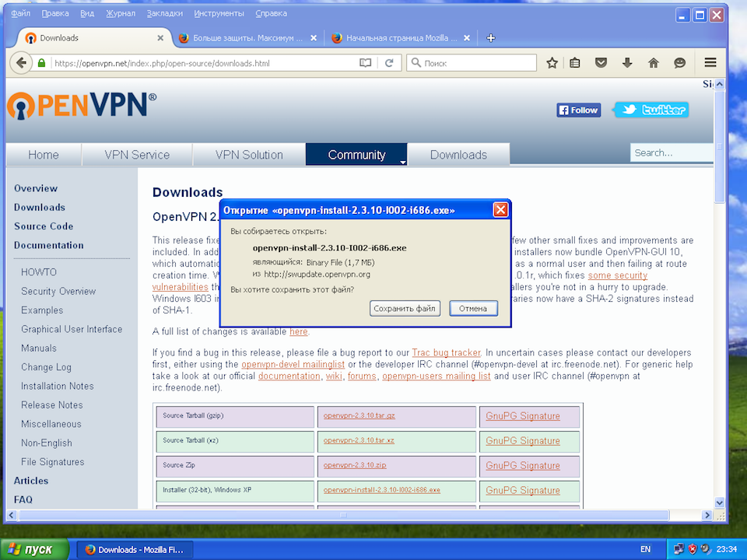Viewport: 747px width, 560px height.
Task: Close the file open dialog with X
Action: (500, 209)
